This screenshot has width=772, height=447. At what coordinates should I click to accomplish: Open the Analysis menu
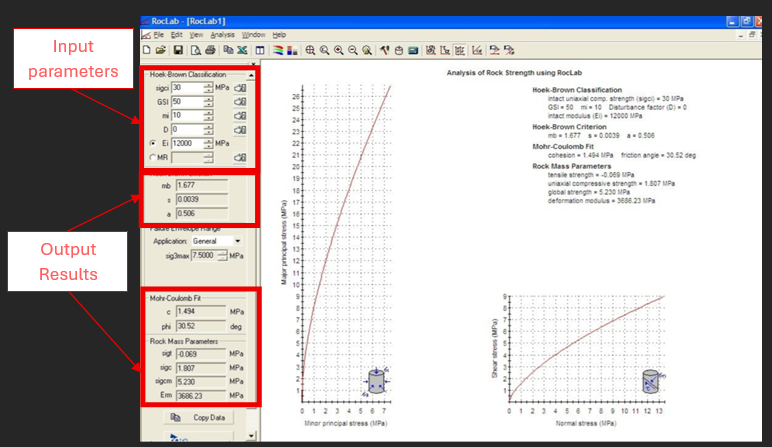pos(223,35)
